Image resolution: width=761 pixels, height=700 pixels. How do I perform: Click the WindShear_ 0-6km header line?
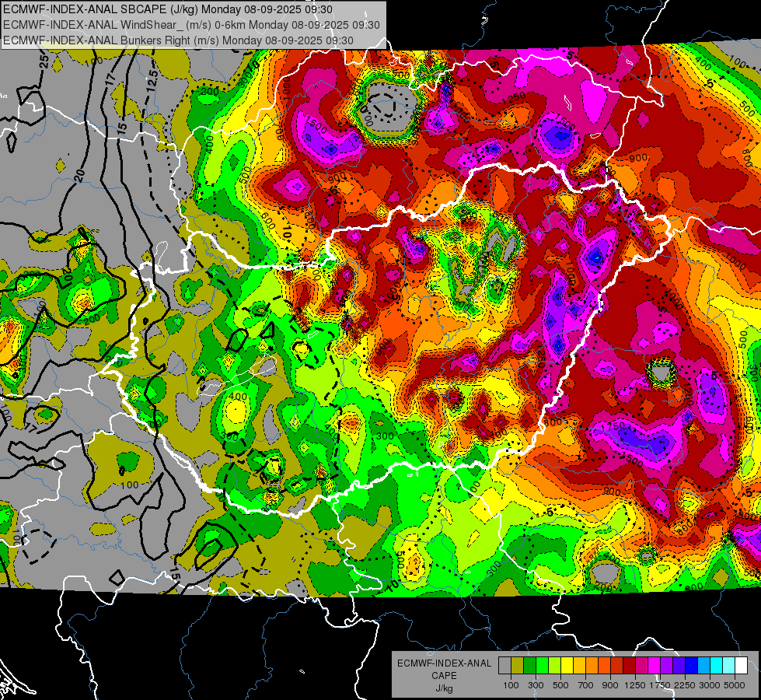click(x=191, y=25)
